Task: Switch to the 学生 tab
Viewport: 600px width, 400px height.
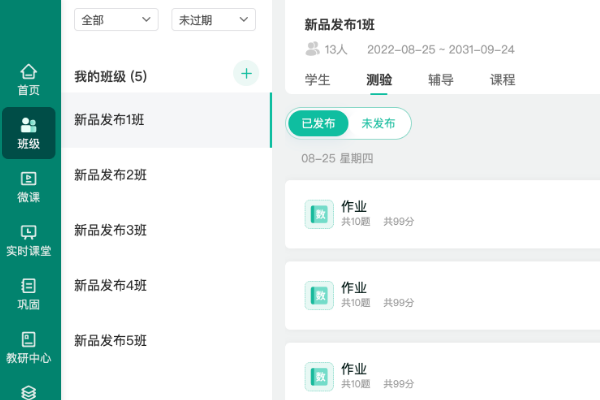Action: pyautogui.click(x=317, y=80)
